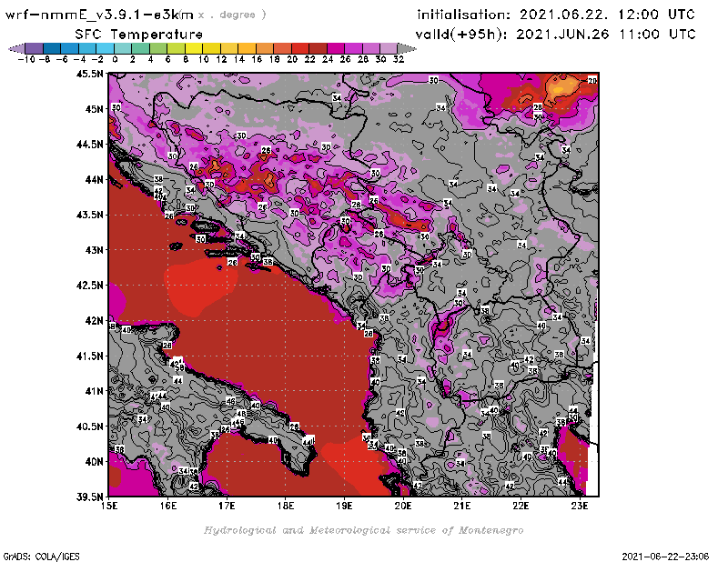Click the gray arrow end past 32 on legend

click(407, 48)
